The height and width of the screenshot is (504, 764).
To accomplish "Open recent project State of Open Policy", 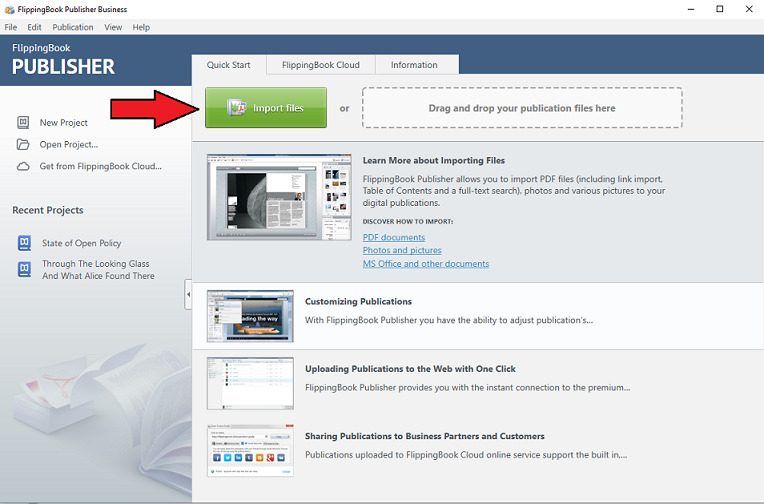I will (x=81, y=243).
